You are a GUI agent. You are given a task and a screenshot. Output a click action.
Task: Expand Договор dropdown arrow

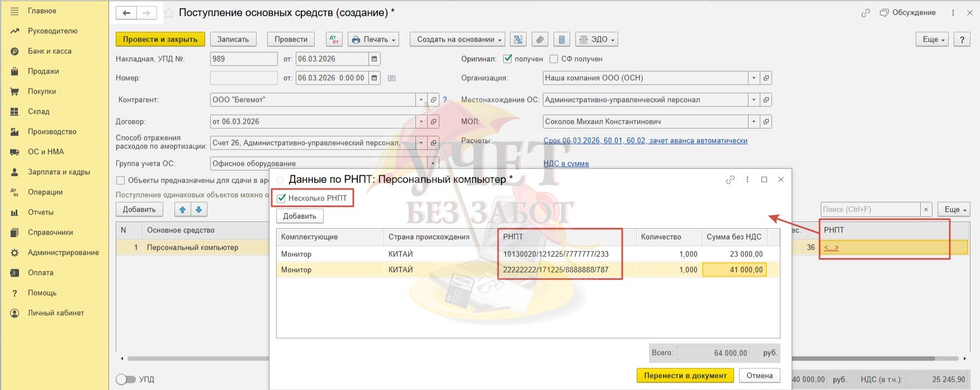pyautogui.click(x=421, y=121)
